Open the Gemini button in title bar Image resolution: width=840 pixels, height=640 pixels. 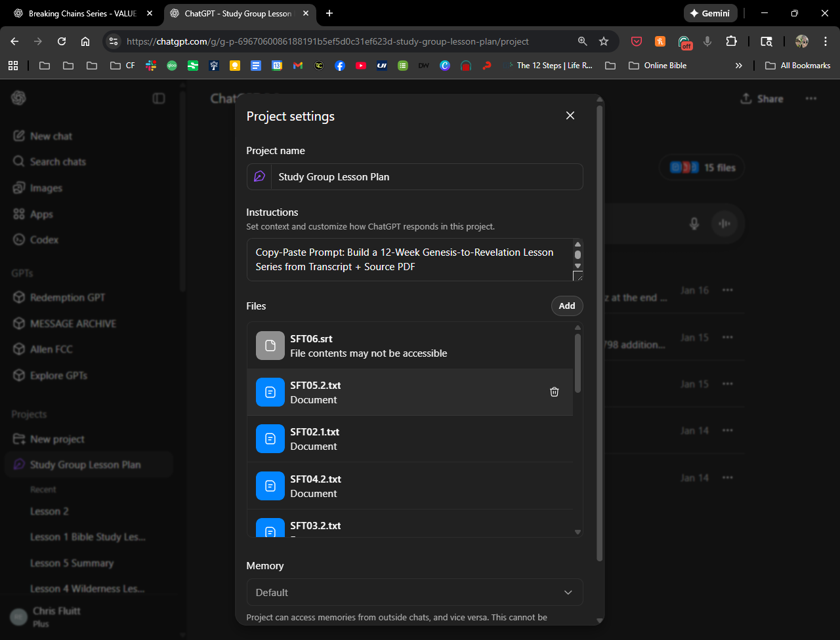[x=710, y=13]
